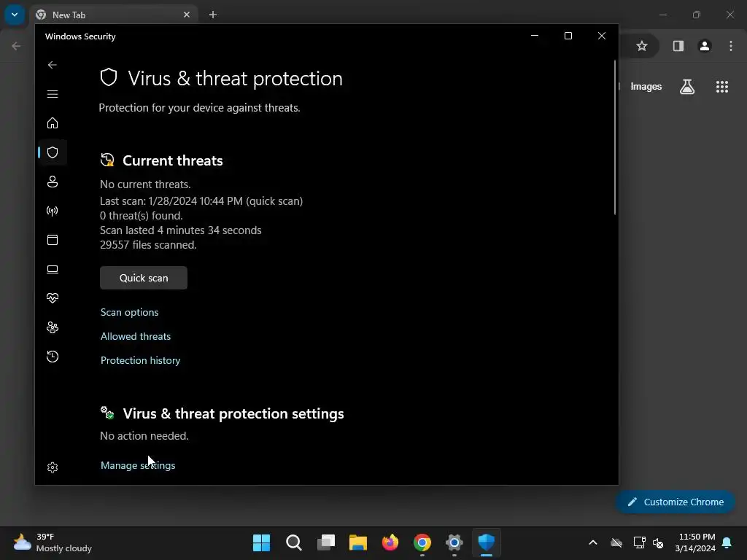Screen dimensions: 747x560
Task: Go back in Windows Security
Action: coord(53,65)
